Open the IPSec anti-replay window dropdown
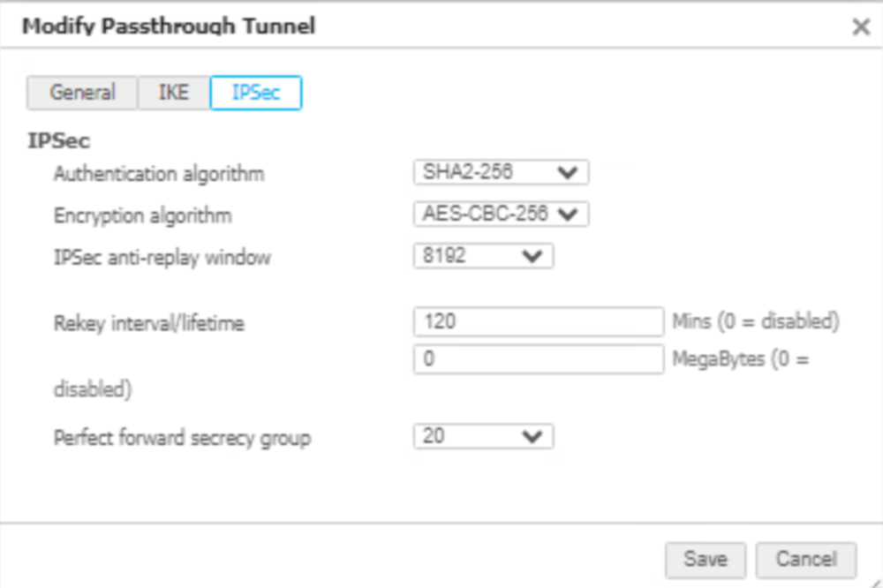The width and height of the screenshot is (883, 588). pos(483,257)
